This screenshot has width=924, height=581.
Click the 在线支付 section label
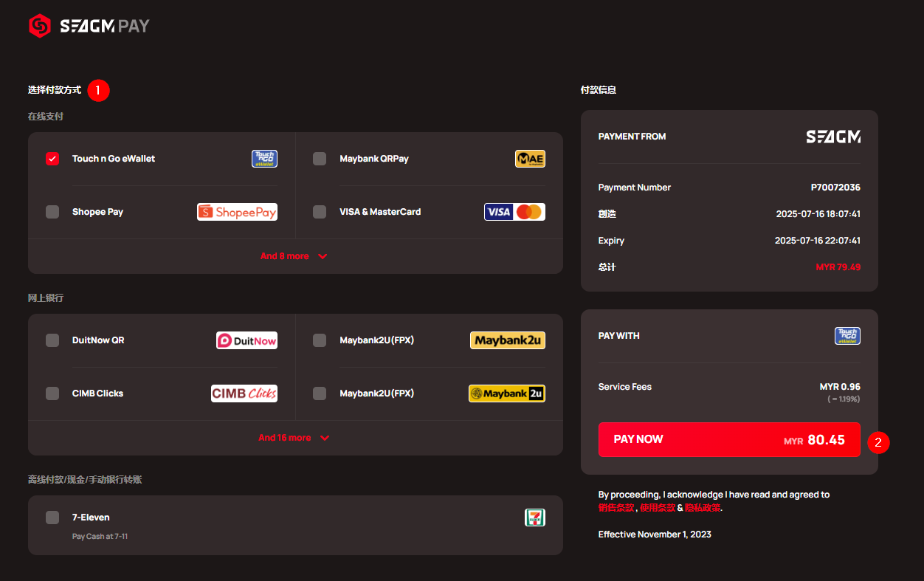(x=46, y=117)
